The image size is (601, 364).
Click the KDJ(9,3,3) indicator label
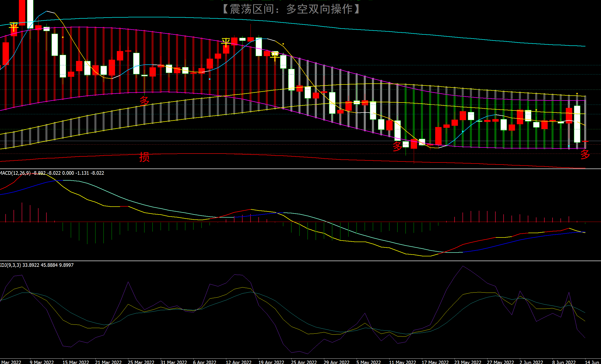pyautogui.click(x=11, y=265)
